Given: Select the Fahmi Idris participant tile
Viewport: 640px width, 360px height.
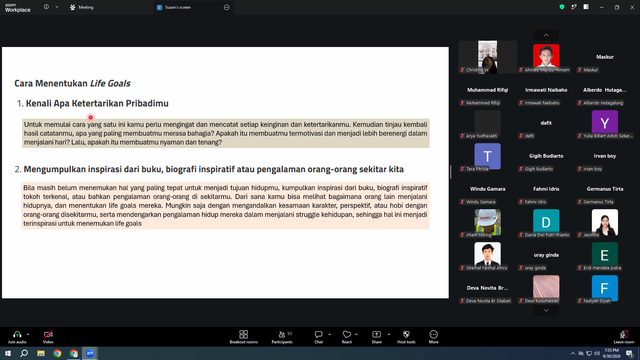Looking at the screenshot, I should point(546,189).
